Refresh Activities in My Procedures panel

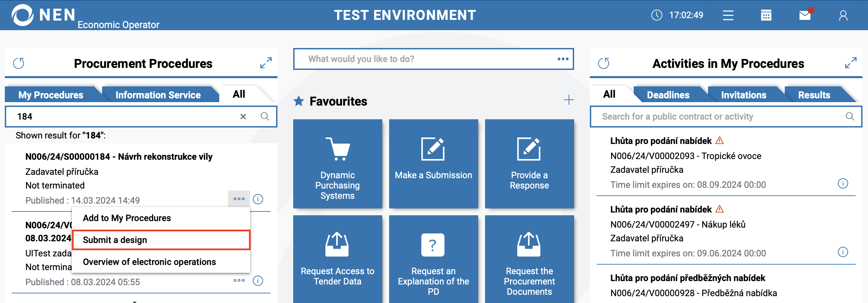tap(604, 63)
